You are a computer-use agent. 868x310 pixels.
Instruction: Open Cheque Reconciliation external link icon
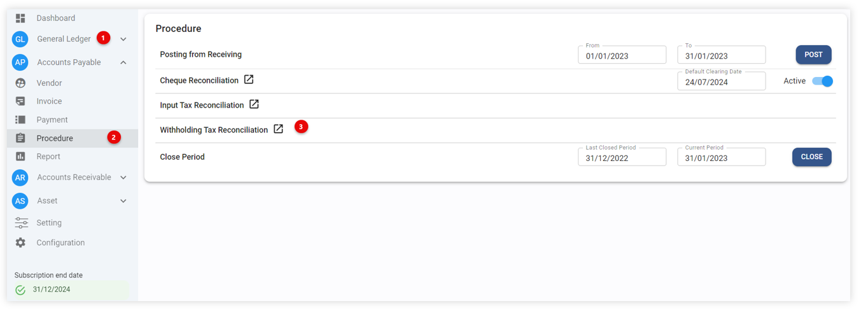point(249,80)
